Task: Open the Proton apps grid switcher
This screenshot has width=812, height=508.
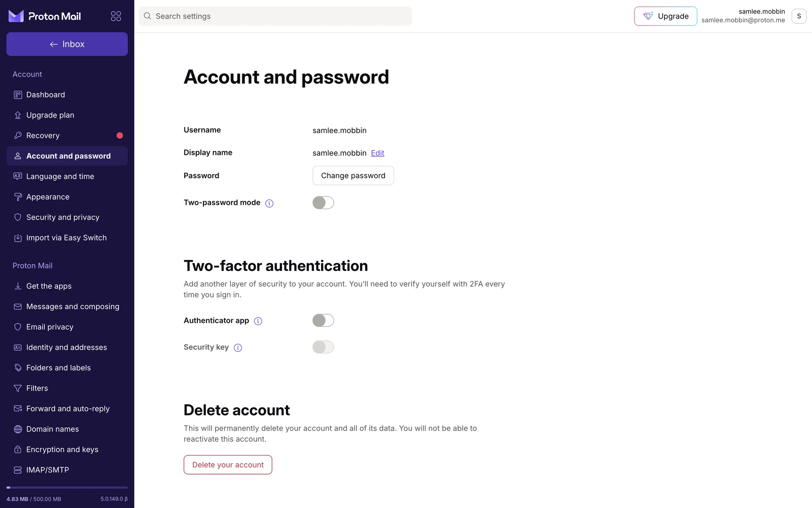Action: 116,16
